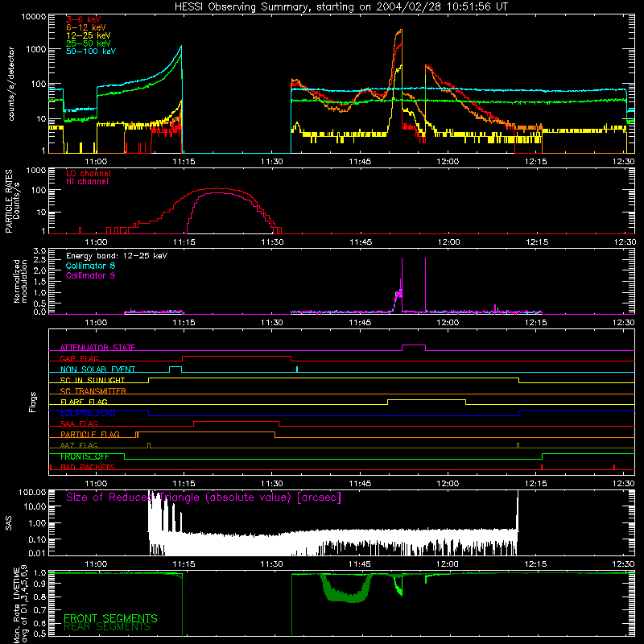Click the 12:15 tick label under Flags panel

click(535, 484)
